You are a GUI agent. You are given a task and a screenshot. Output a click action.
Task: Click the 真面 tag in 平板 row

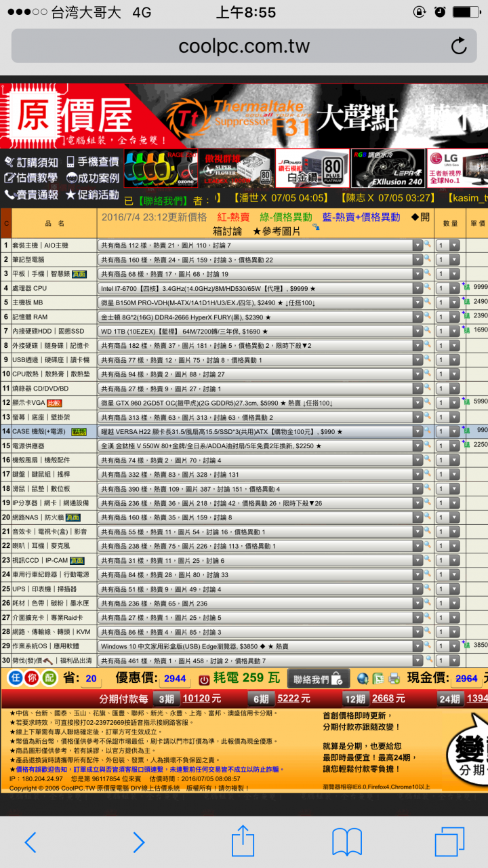78,274
